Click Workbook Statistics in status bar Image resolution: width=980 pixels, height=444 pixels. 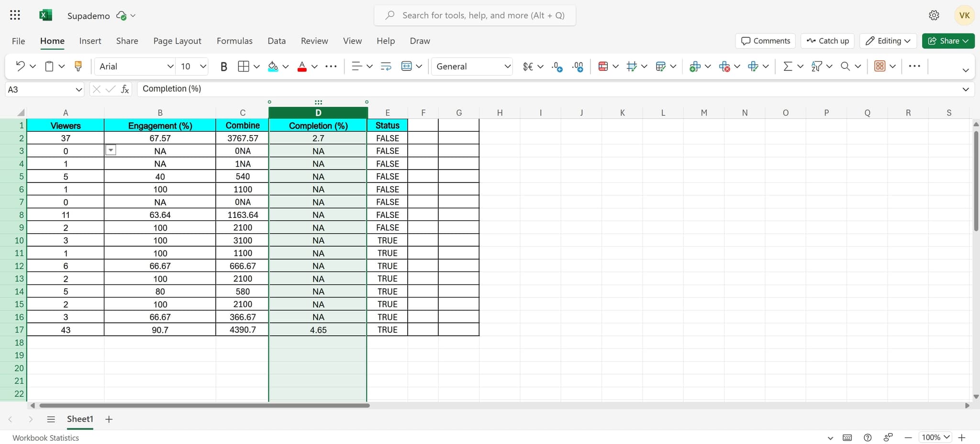pyautogui.click(x=45, y=437)
